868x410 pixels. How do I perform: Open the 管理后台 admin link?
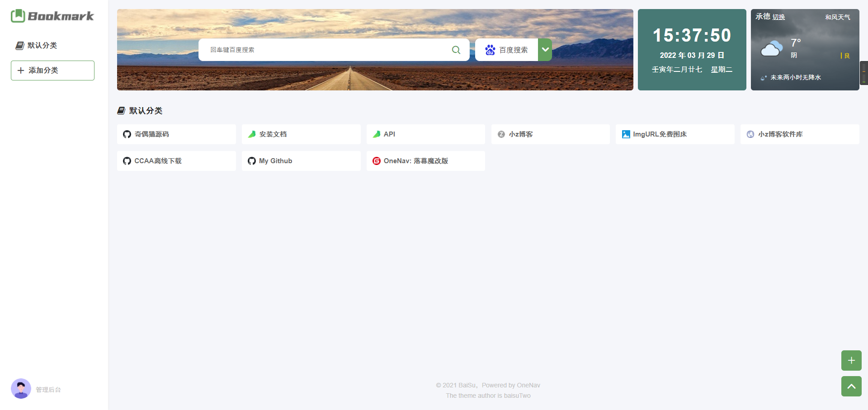pyautogui.click(x=48, y=390)
